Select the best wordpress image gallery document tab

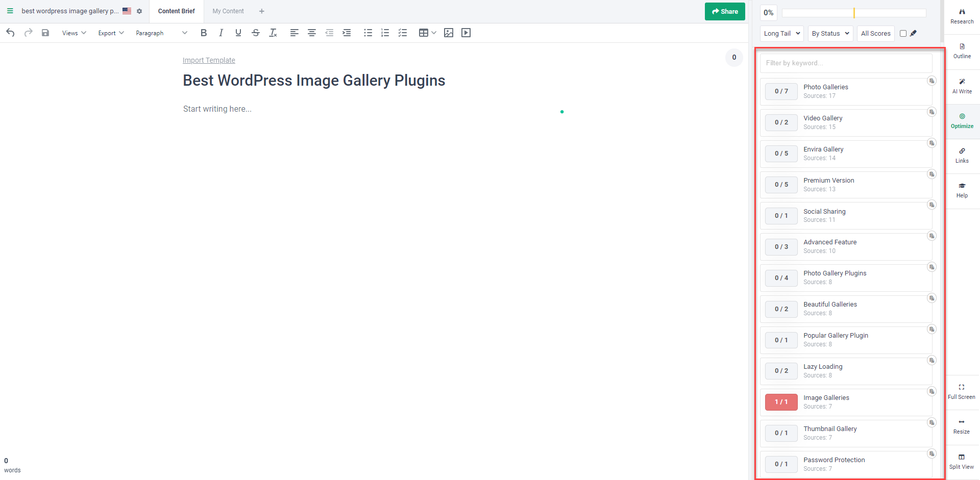pos(70,11)
